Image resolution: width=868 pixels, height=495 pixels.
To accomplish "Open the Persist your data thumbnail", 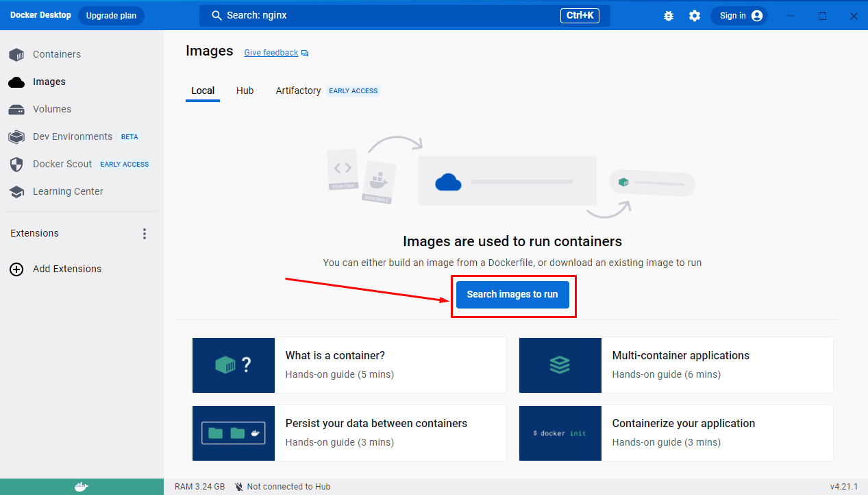I will point(234,433).
